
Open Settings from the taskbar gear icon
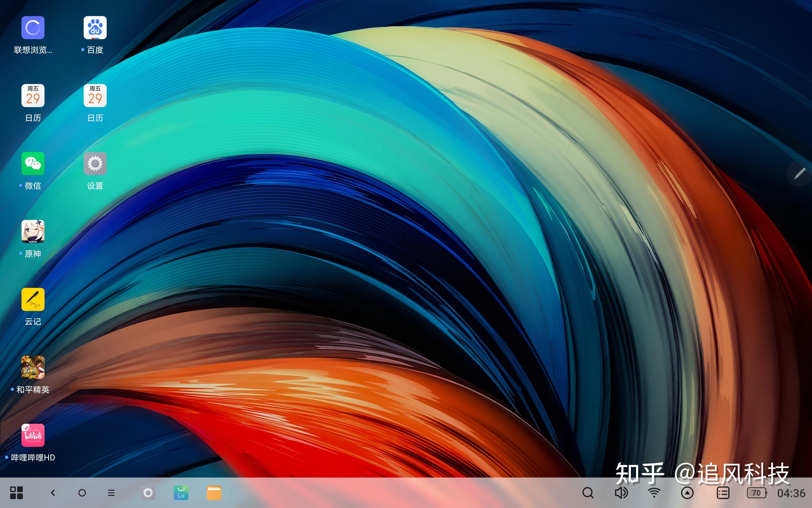(x=148, y=493)
